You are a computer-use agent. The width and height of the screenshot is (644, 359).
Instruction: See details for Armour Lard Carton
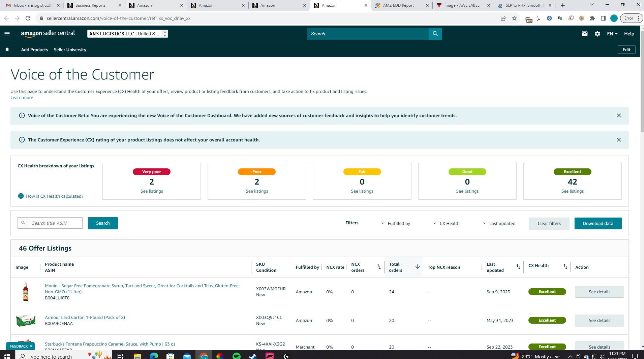[599, 320]
